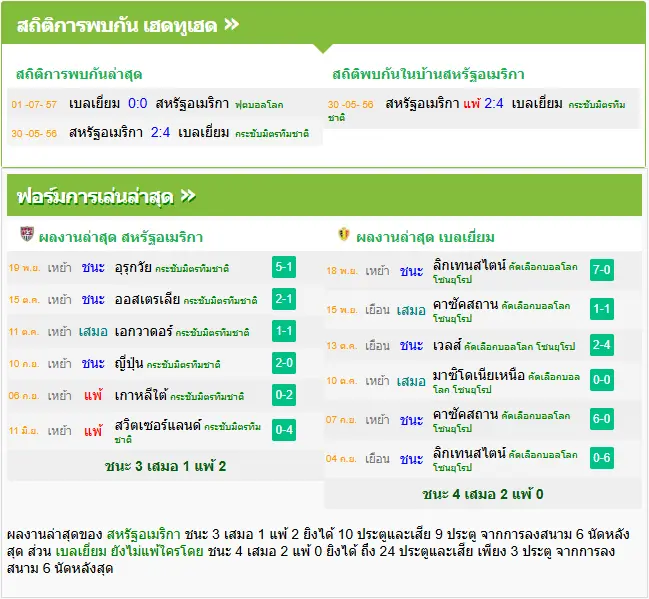Click the 2:4 score in the 30-05-56 head-to-head row
This screenshot has width=649, height=599.
160,132
